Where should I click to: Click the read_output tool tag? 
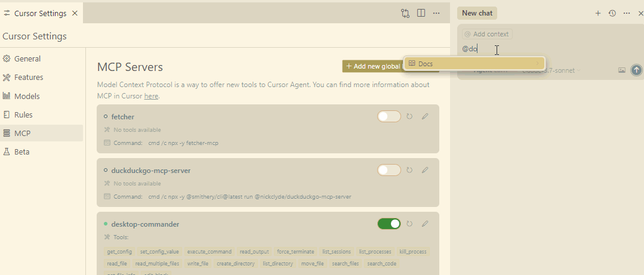coord(255,252)
